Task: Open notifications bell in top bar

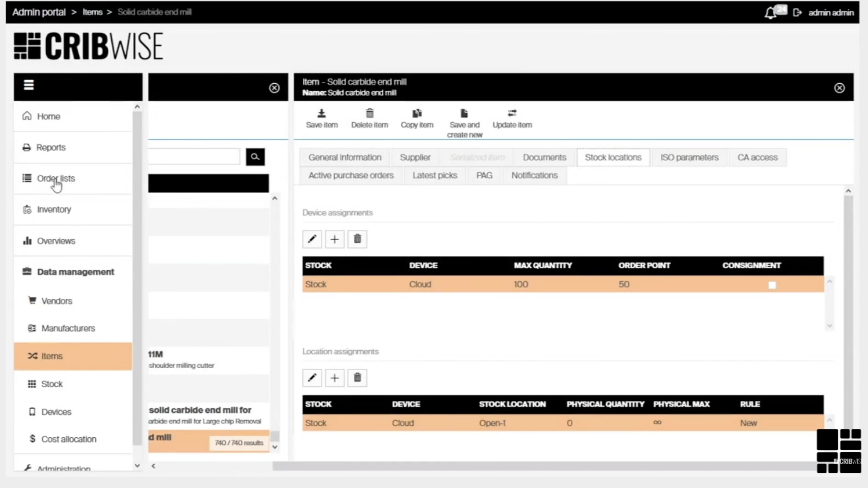Action: 771,13
